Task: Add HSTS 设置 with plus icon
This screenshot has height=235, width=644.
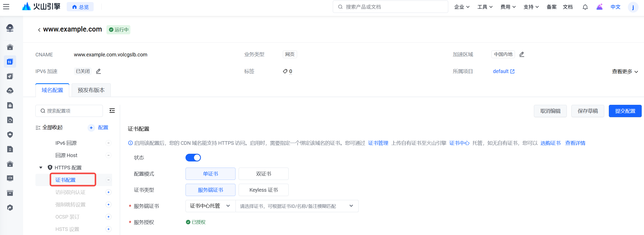Action: pyautogui.click(x=109, y=229)
